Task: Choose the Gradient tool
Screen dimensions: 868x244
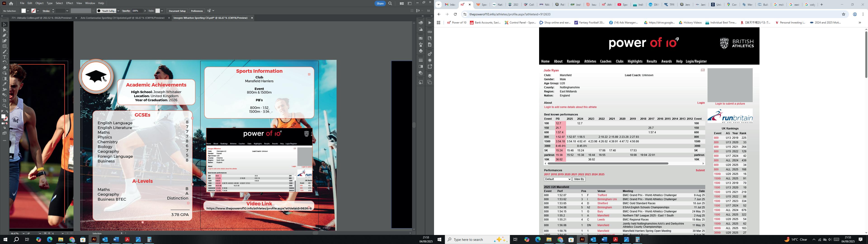Action: 4,79
